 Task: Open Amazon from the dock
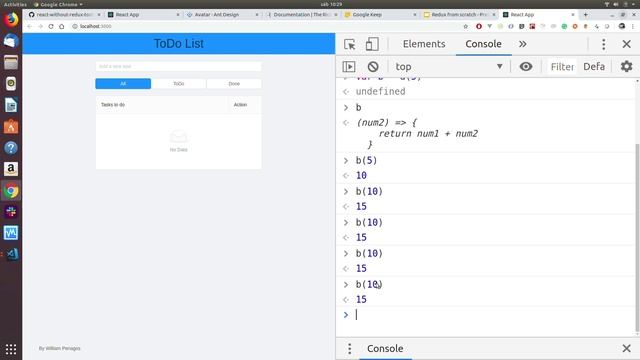coord(11,169)
